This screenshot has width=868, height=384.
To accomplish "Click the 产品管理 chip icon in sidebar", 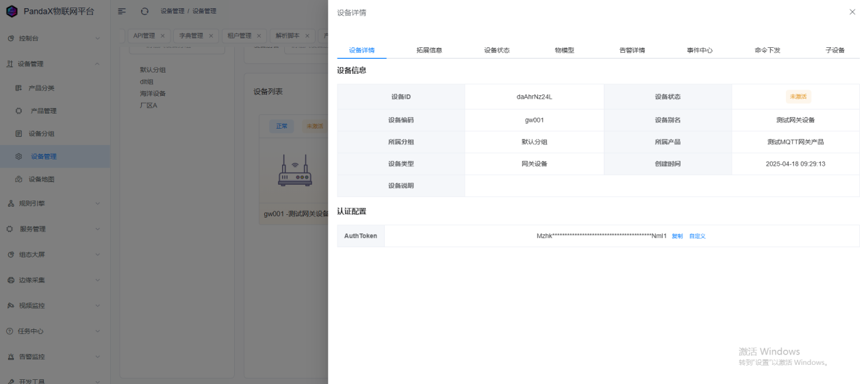I will tap(18, 111).
